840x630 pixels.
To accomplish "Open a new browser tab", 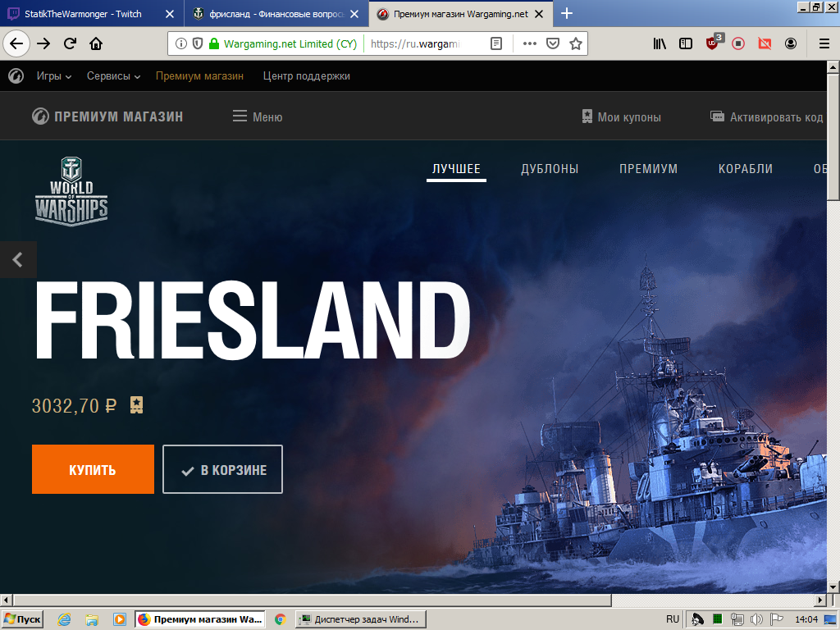I will pos(566,13).
